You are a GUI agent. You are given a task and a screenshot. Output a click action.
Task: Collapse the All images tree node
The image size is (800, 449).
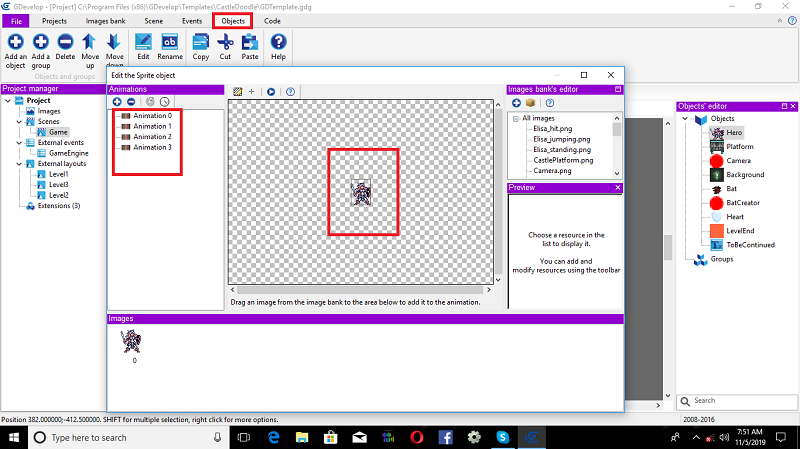[x=516, y=118]
